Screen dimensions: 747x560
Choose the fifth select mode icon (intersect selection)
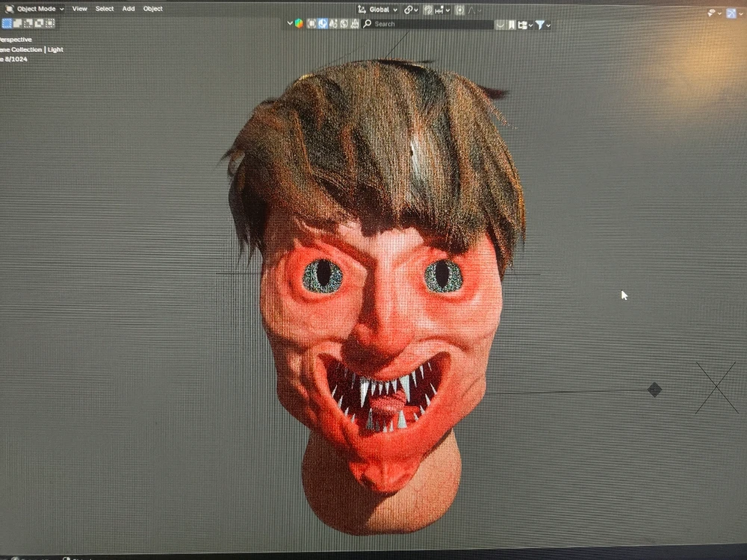click(50, 23)
